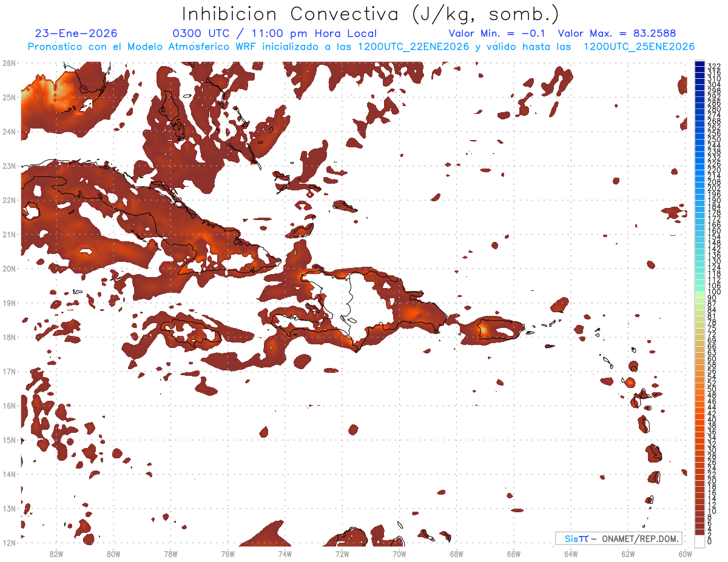Click the time text "0300 UTC / 11:00 pm Hora Local"
The height and width of the screenshot is (562, 728).
pos(275,33)
